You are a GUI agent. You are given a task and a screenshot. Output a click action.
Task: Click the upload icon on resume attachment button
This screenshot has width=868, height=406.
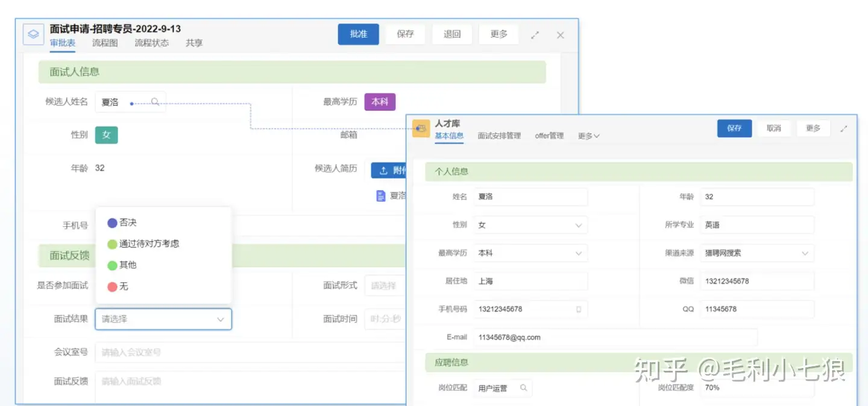383,170
